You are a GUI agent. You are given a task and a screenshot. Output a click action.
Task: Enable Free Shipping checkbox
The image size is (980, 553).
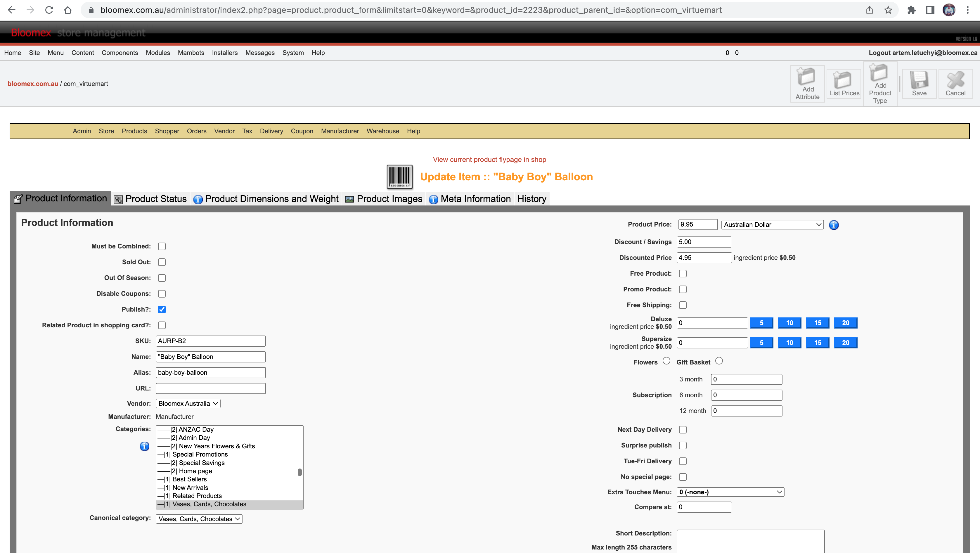(x=683, y=305)
